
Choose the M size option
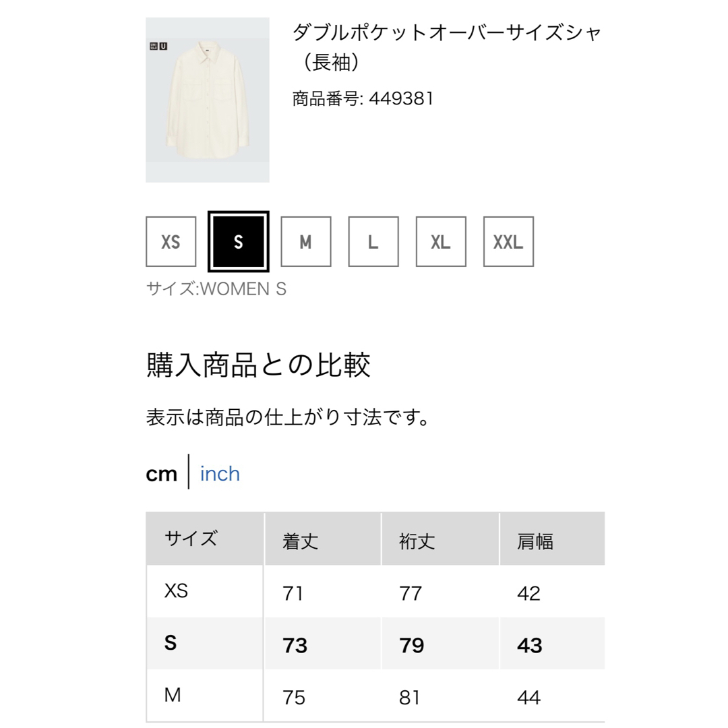click(306, 241)
